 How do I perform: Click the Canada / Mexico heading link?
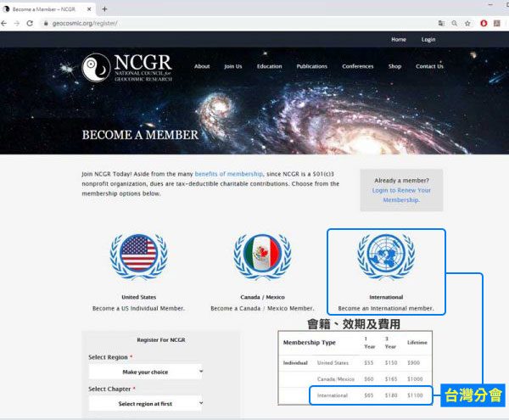click(262, 297)
